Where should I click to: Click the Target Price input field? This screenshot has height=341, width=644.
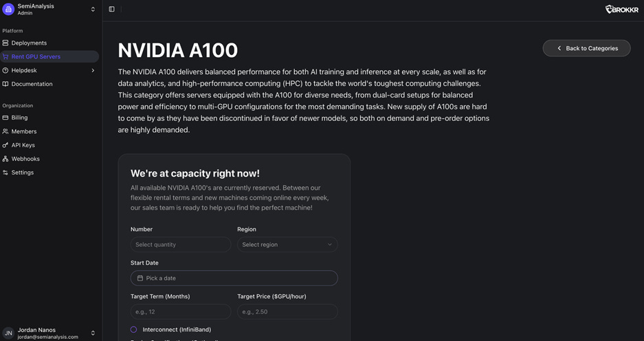[287, 312]
